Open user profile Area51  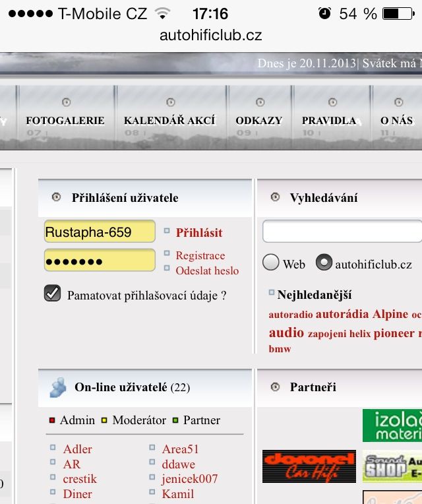tap(180, 449)
